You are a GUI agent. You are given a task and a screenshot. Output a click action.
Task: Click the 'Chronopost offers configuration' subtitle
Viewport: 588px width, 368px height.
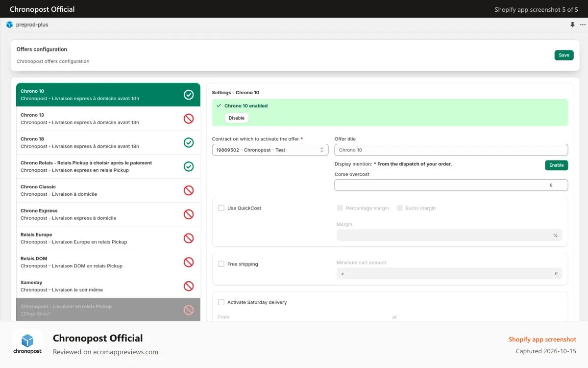pyautogui.click(x=53, y=61)
